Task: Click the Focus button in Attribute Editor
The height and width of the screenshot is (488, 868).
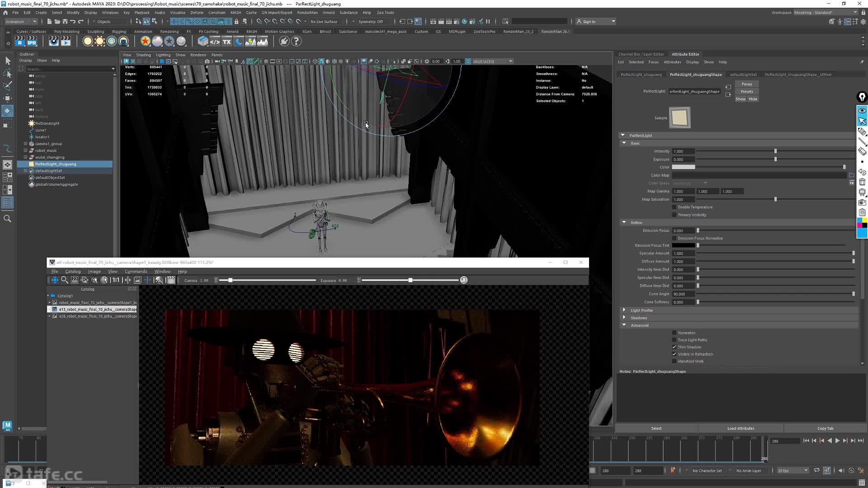Action: coord(747,84)
